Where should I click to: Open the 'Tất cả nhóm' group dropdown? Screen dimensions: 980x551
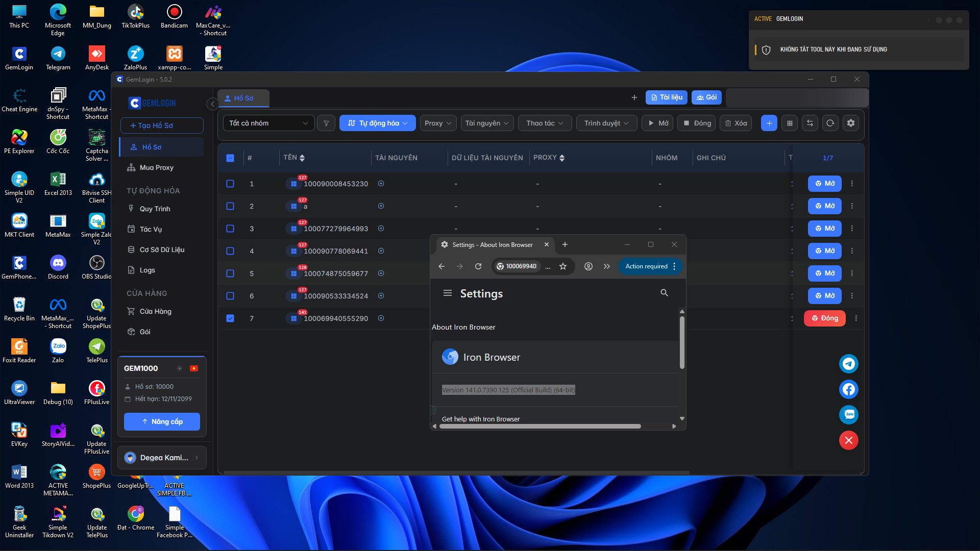pyautogui.click(x=268, y=123)
